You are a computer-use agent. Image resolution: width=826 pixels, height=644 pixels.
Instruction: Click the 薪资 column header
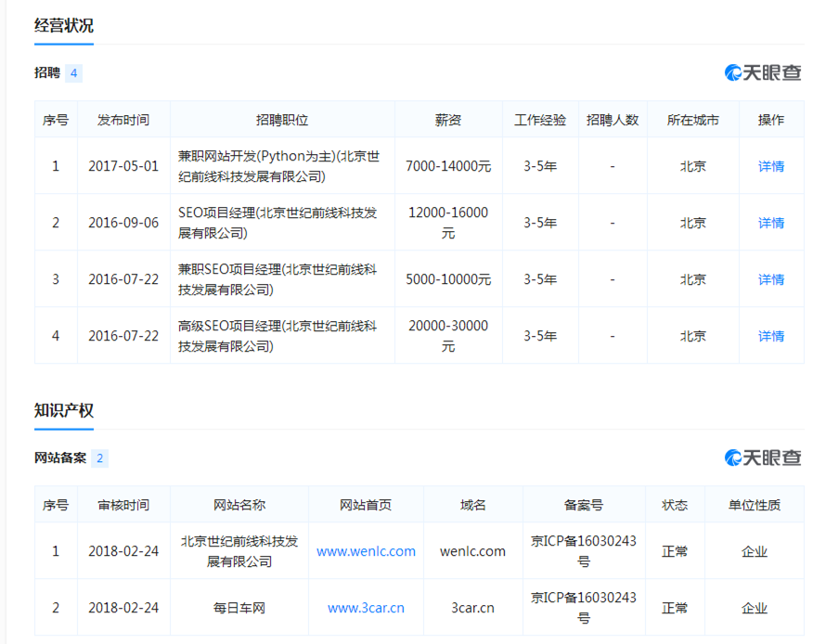447,120
